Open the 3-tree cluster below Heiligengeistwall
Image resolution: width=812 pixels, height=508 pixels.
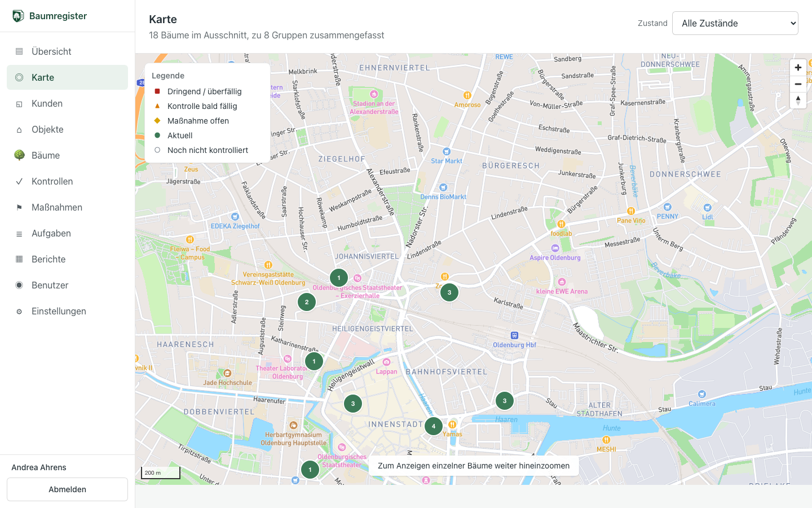(x=353, y=404)
